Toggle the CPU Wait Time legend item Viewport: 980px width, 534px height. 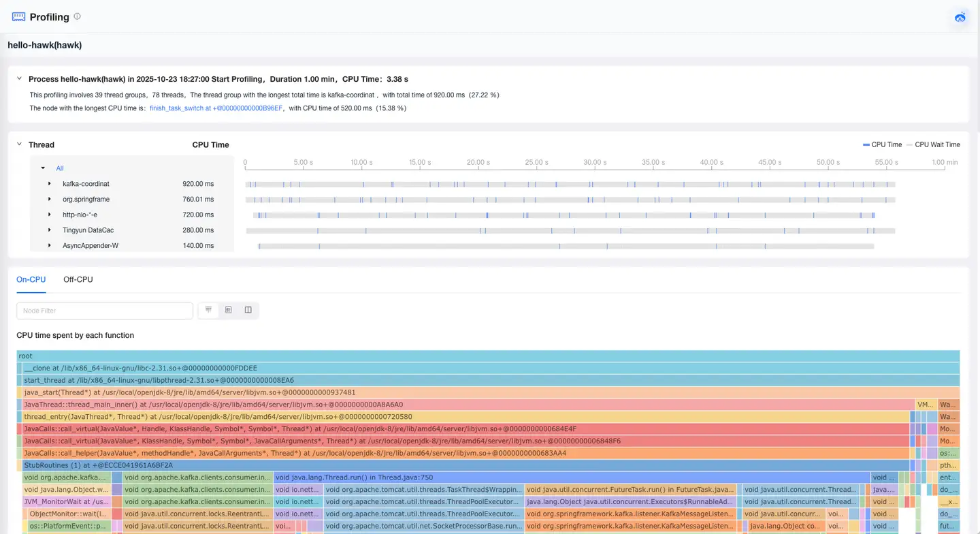coord(933,144)
